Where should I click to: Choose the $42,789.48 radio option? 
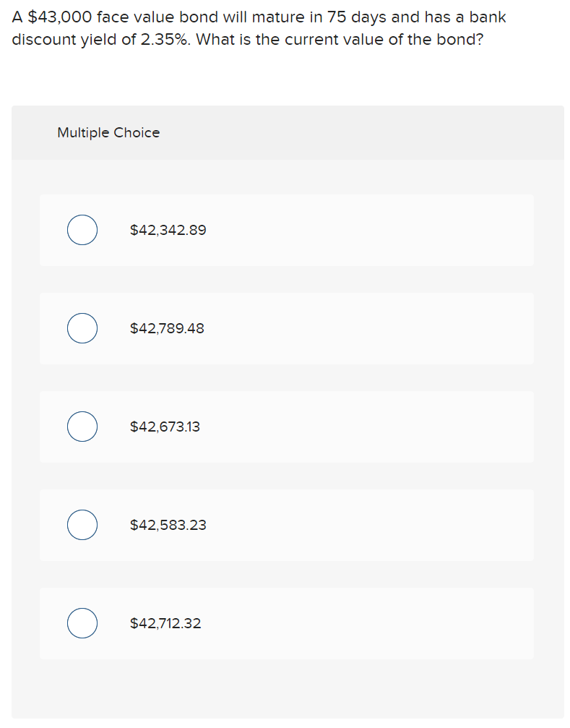(82, 328)
